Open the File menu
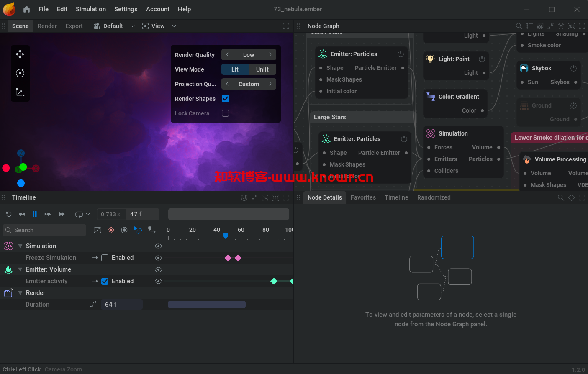Viewport: 588px width, 374px height. pos(44,9)
